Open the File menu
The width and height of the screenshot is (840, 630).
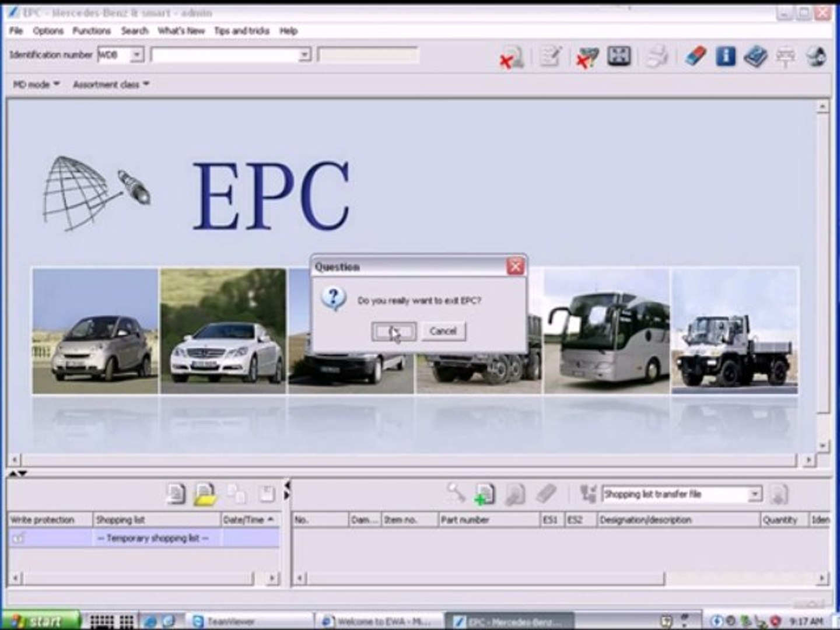[16, 31]
